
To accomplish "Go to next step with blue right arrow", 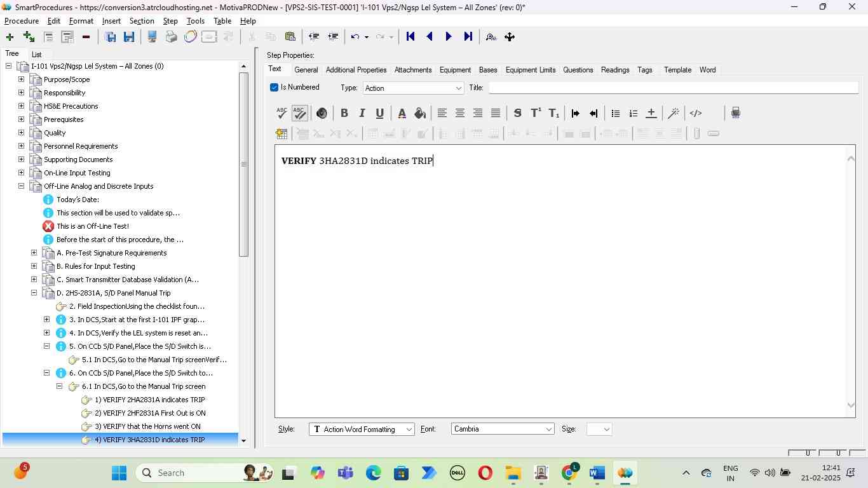I will pyautogui.click(x=449, y=37).
